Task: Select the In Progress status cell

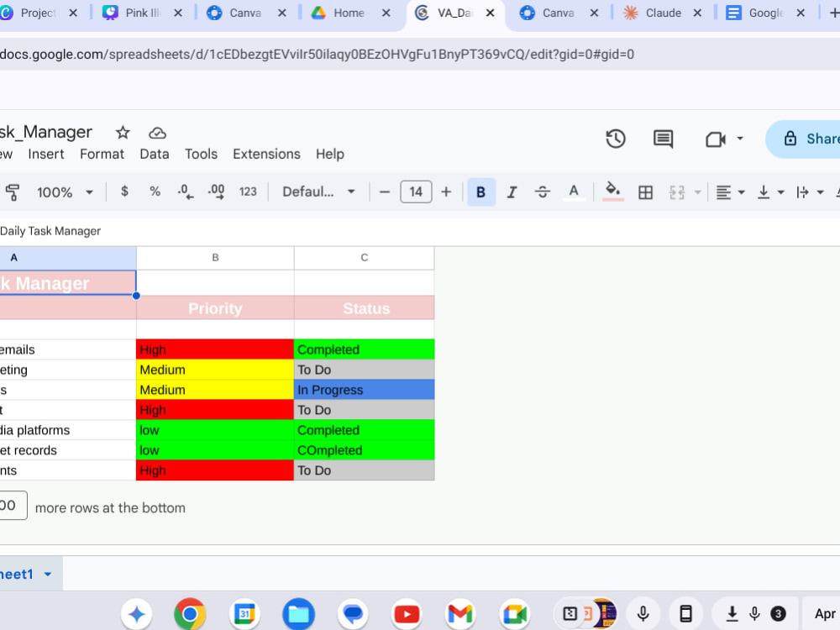Action: tap(365, 390)
